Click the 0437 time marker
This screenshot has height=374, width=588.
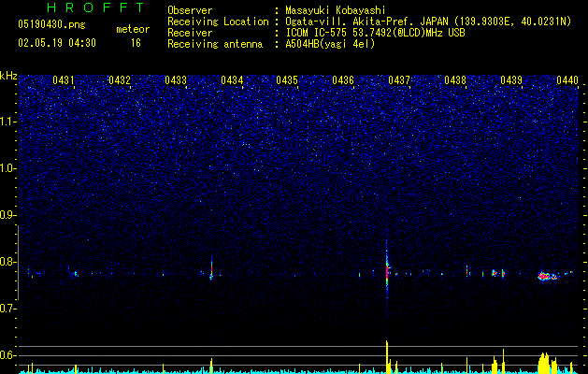[x=399, y=80]
